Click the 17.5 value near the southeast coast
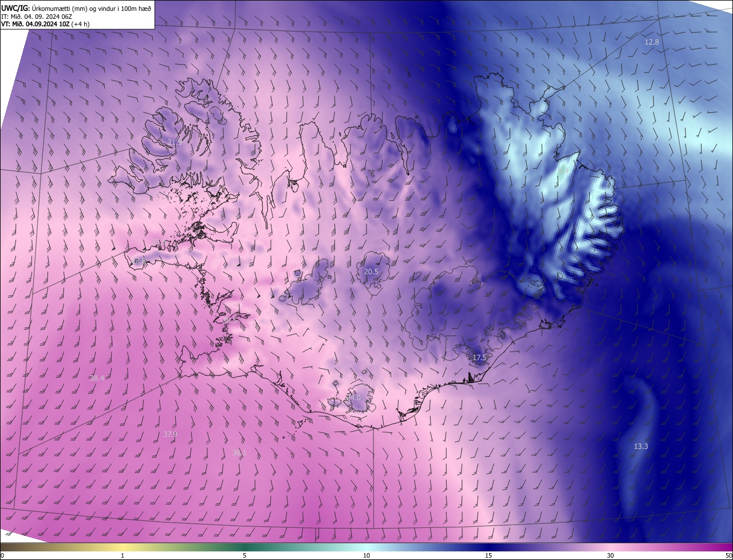Image resolution: width=733 pixels, height=560 pixels. pos(479,357)
